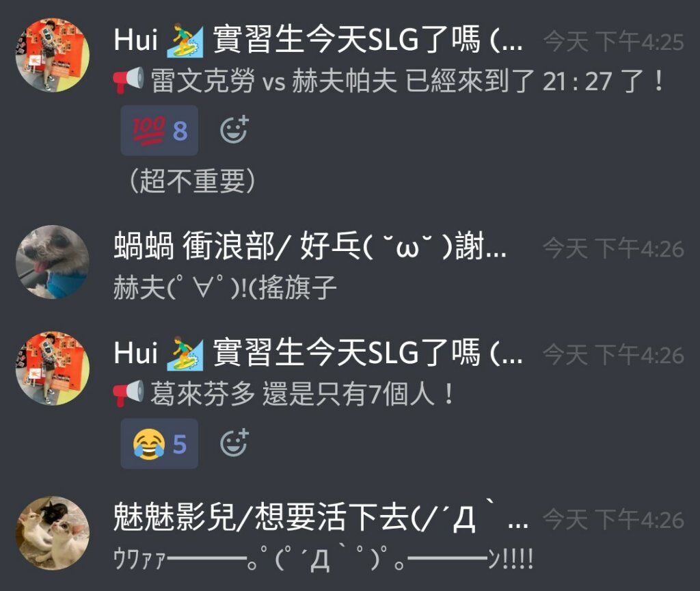This screenshot has height=591, width=700.
Task: Click the surfer emoji in Hui's first name
Action: [185, 40]
